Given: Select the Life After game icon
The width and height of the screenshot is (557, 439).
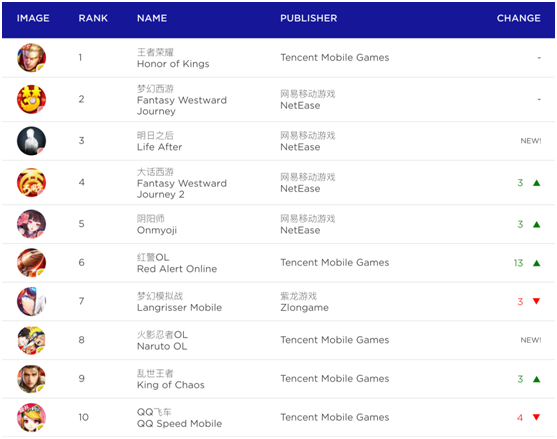Looking at the screenshot, I should [31, 141].
